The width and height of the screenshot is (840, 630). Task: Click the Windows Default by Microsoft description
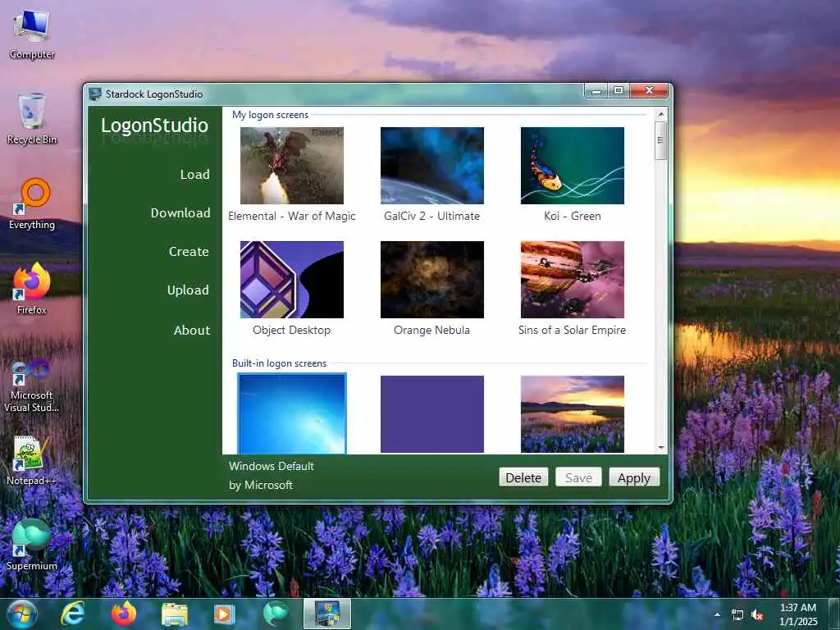[271, 476]
